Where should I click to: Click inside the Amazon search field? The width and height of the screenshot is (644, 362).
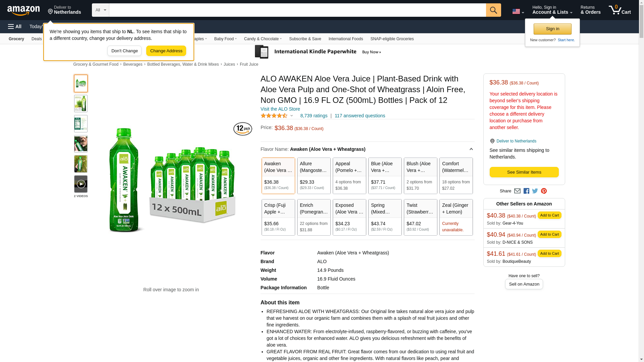point(298,10)
